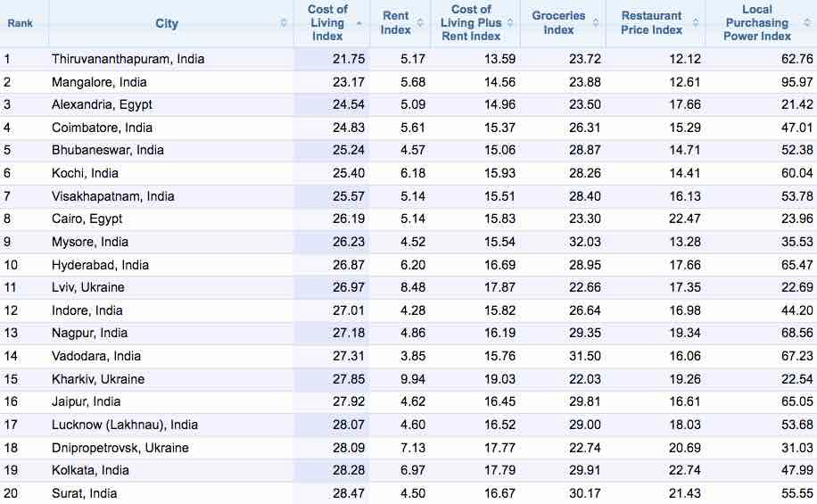Click Hyderabad, India city cell
817x504 pixels.
pos(100,265)
